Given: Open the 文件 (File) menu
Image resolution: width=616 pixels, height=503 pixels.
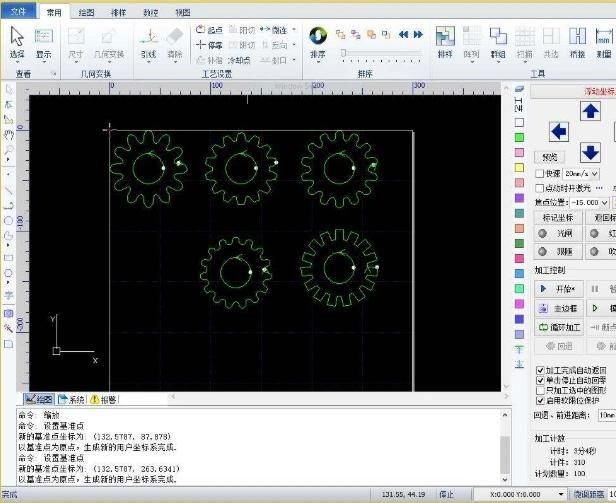Looking at the screenshot, I should (x=19, y=12).
